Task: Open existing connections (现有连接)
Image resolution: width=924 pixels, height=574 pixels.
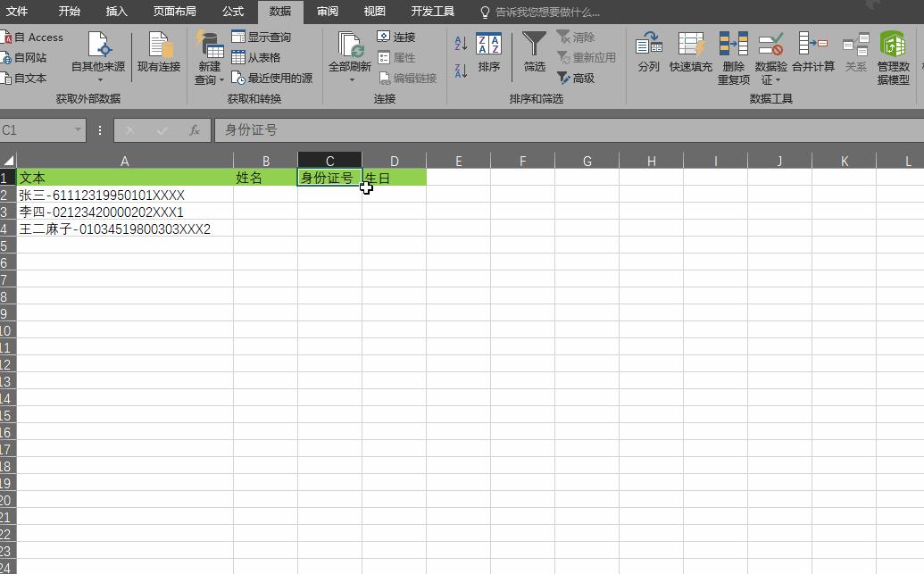Action: pos(159,53)
